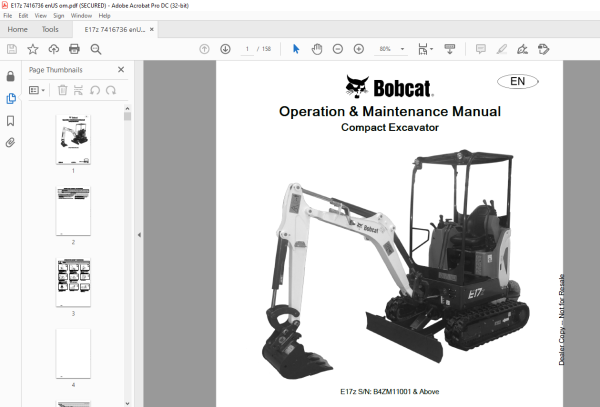Open the Help menu
Image resolution: width=600 pixels, height=407 pixels.
(104, 16)
